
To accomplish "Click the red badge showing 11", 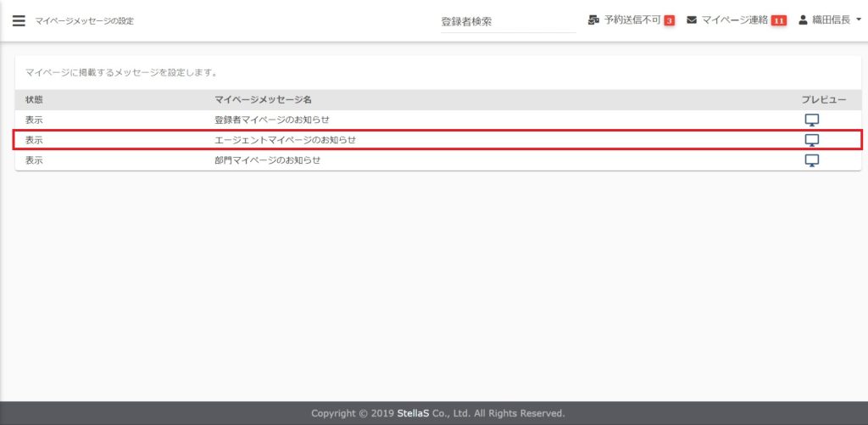I will point(778,20).
